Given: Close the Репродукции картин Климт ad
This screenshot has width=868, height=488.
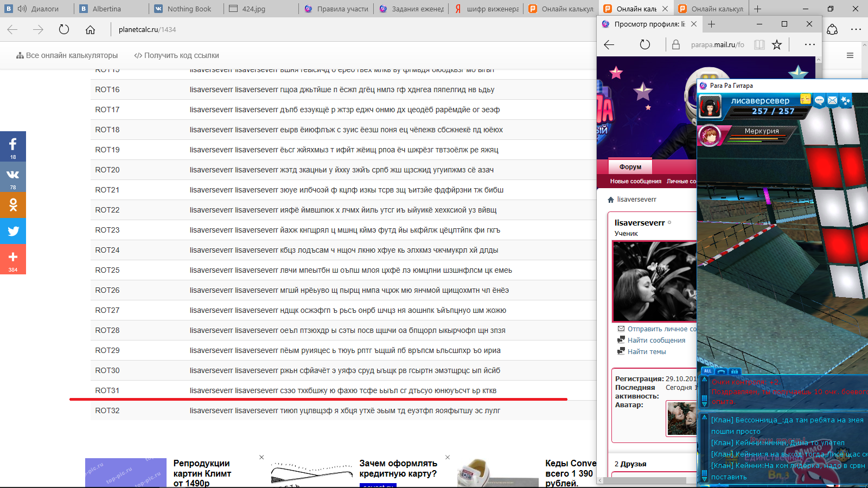Looking at the screenshot, I should [x=261, y=457].
